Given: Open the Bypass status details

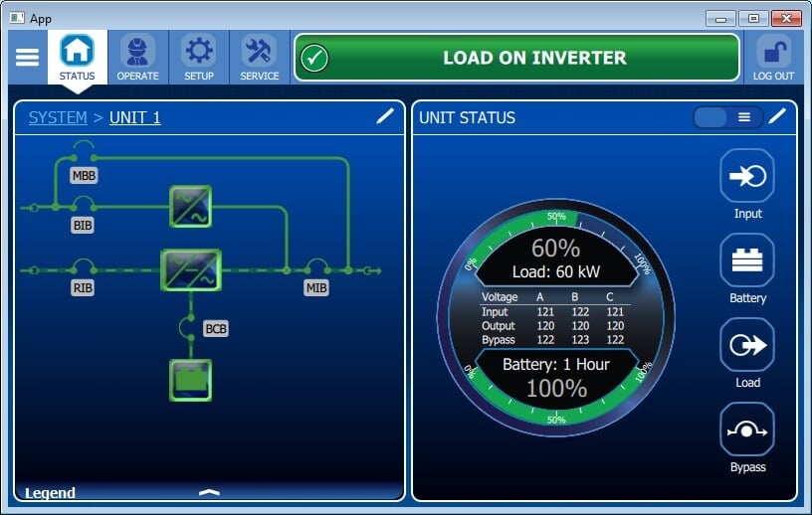Looking at the screenshot, I should click(746, 429).
